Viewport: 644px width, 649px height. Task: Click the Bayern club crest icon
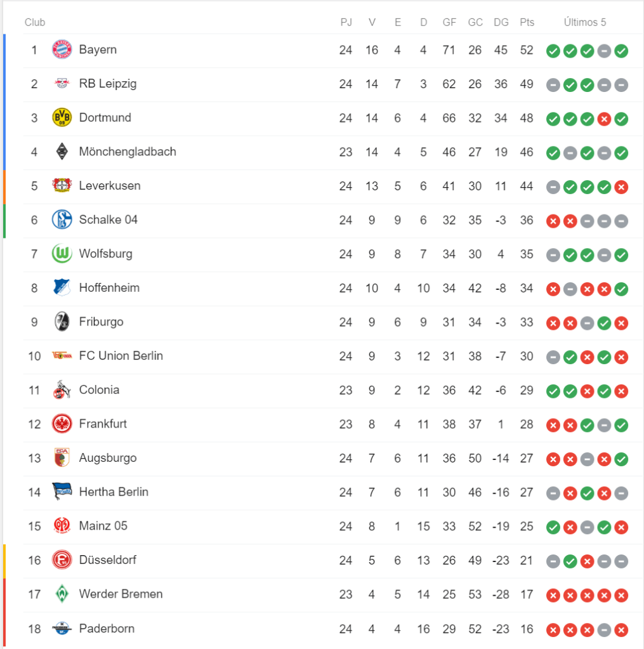coord(62,49)
